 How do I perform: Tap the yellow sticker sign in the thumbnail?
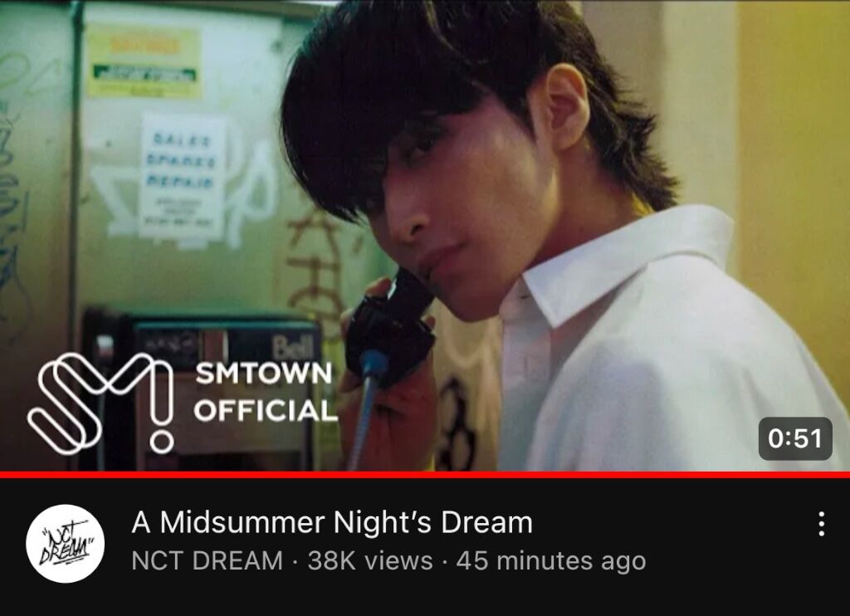pyautogui.click(x=144, y=61)
